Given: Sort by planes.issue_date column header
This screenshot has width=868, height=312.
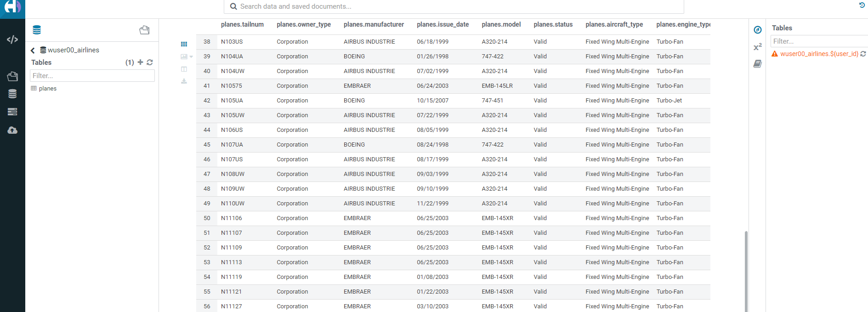Looking at the screenshot, I should point(443,24).
